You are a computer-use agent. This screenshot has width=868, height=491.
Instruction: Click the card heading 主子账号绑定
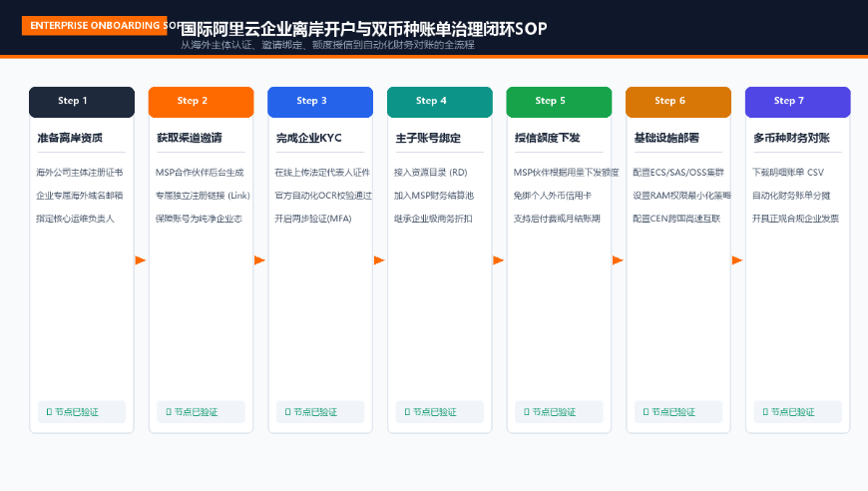428,138
